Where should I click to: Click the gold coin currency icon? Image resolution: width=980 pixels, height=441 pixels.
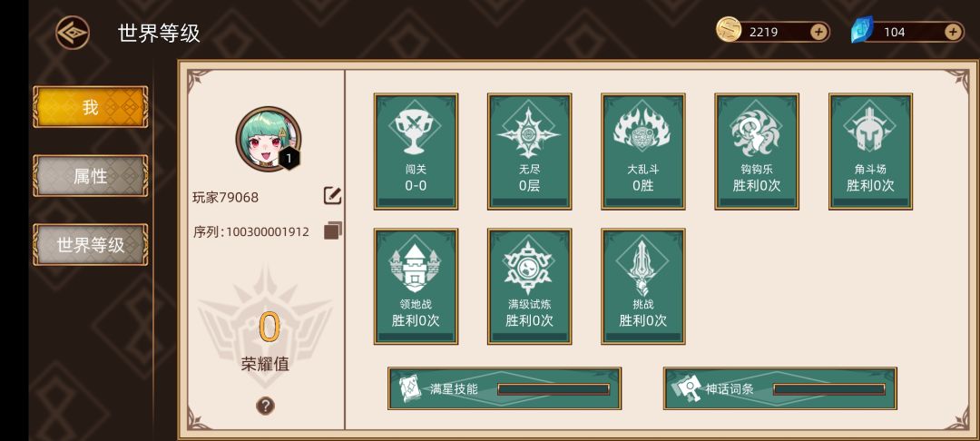[729, 29]
